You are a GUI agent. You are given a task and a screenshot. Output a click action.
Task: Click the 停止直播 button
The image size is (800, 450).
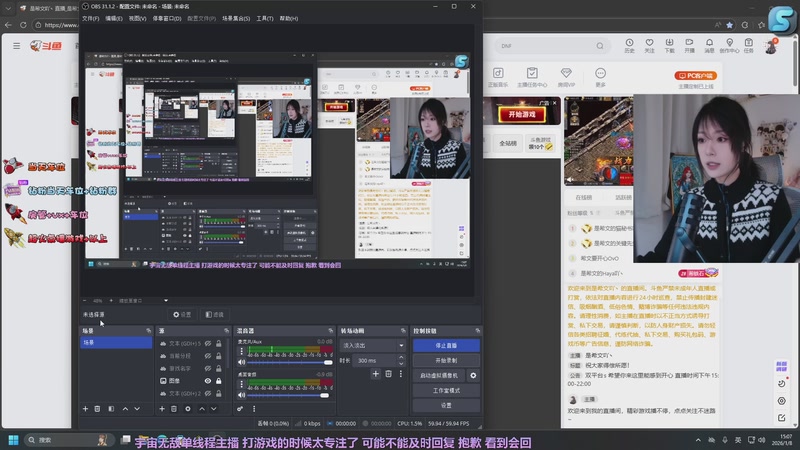[x=446, y=345]
